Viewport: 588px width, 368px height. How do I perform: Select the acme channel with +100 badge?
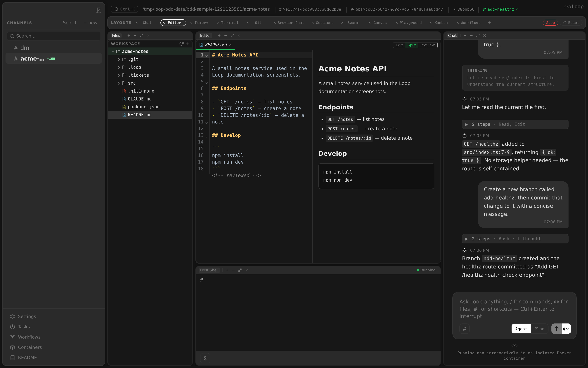point(53,59)
